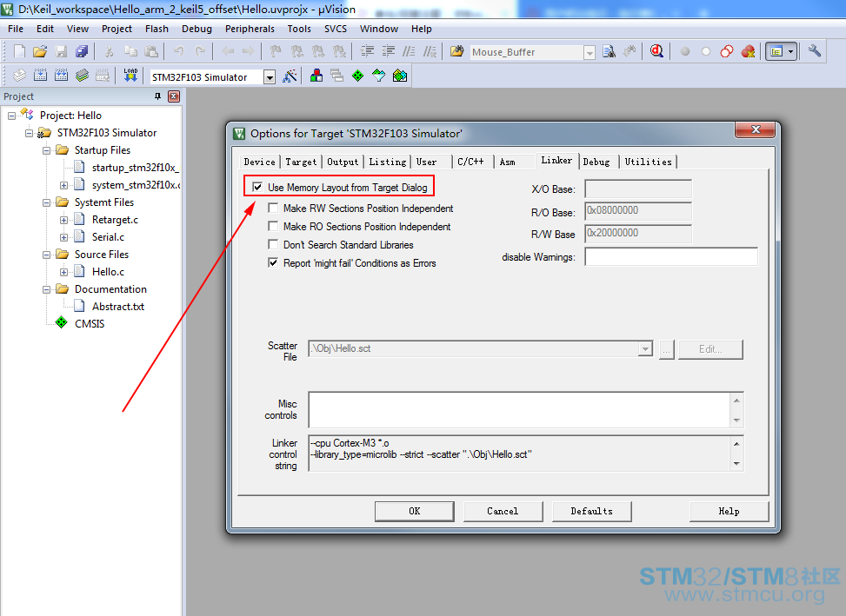Expand the Retarget.c tree node
Screen dimensions: 846x616
coord(63,220)
